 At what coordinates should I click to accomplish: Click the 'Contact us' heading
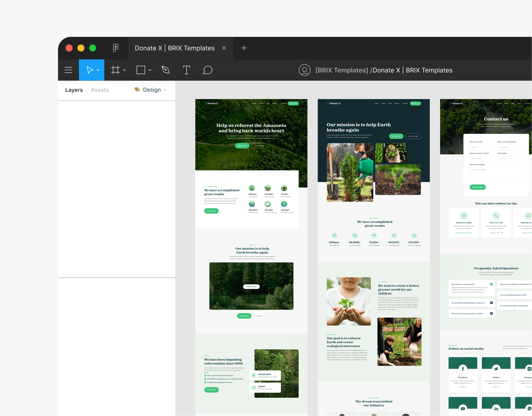point(496,119)
